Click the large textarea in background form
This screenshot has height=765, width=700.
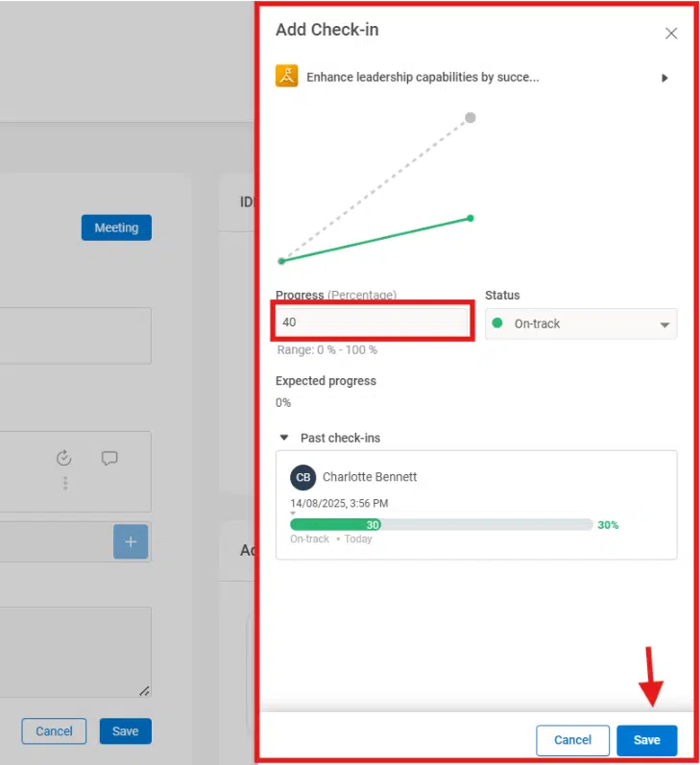pyautogui.click(x=76, y=653)
